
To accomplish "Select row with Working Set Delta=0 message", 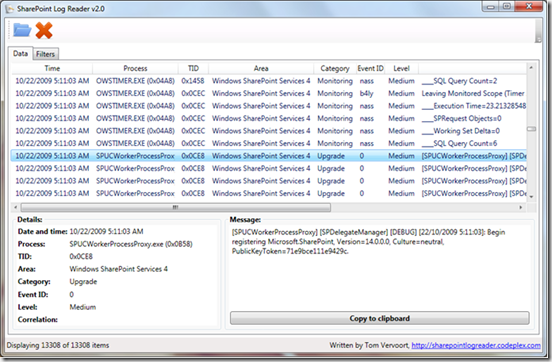I will click(269, 131).
